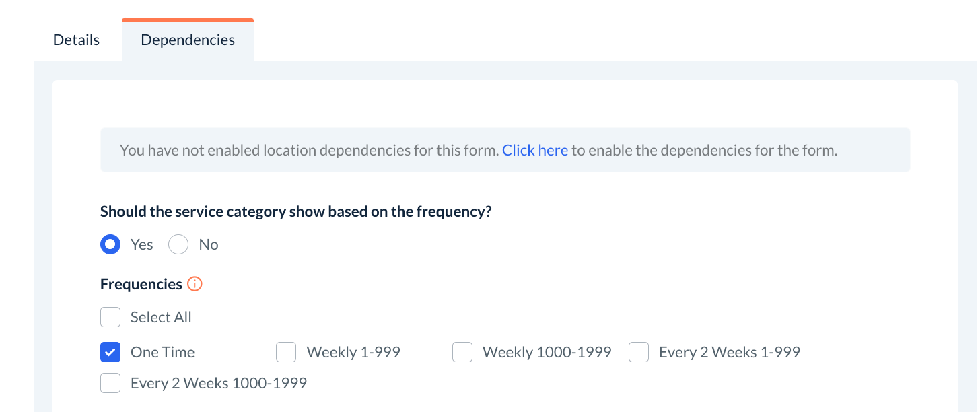Select the Yes radio button
Image resolution: width=980 pixels, height=412 pixels.
pos(110,244)
